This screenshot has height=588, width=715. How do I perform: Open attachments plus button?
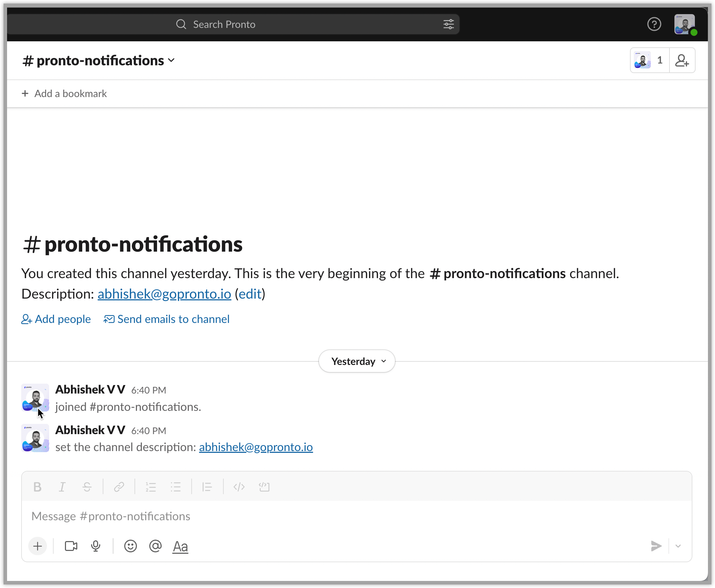click(37, 546)
